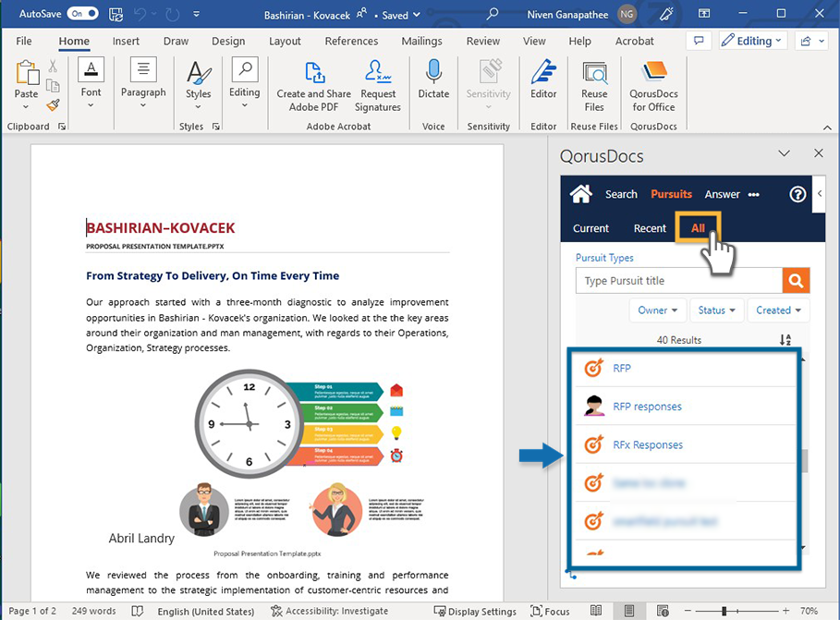
Task: Click the Copy icon in Clipboard group
Action: tap(53, 86)
